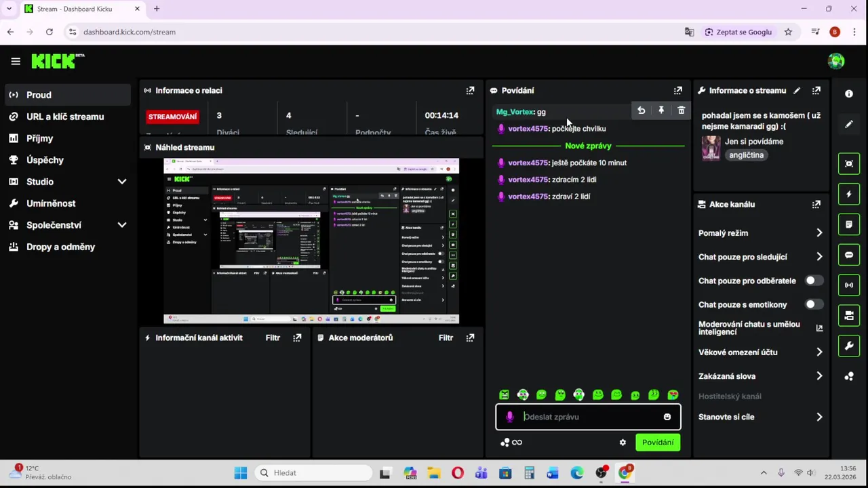This screenshot has height=488, width=868.
Task: Open Chat pouze pro sledující options
Action: pyautogui.click(x=819, y=257)
